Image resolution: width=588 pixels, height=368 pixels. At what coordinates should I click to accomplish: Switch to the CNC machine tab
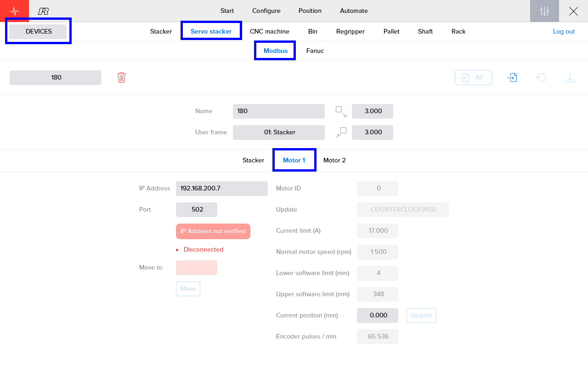tap(270, 31)
